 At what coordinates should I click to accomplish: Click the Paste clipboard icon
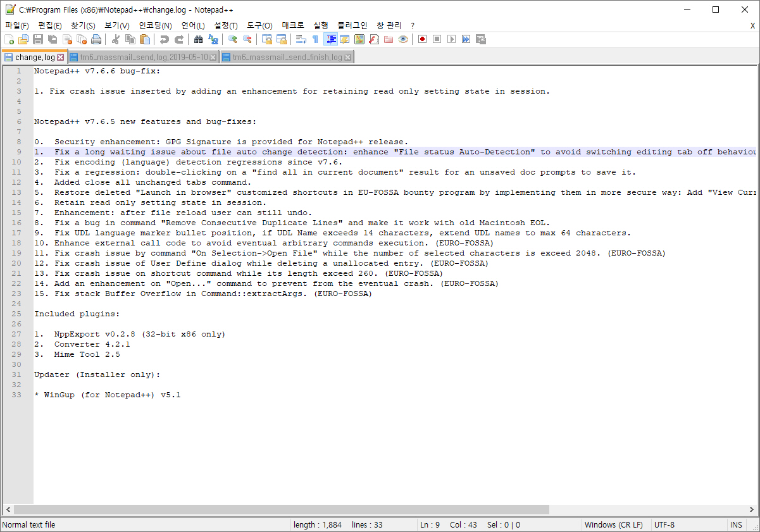(145, 39)
